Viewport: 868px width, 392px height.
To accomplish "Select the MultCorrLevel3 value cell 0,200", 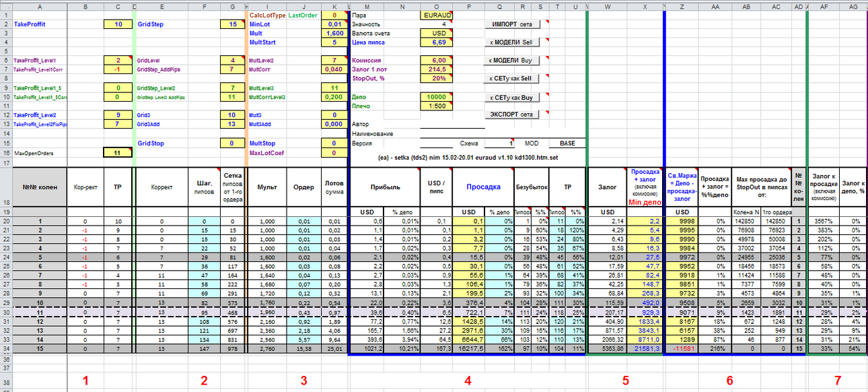I will (334, 97).
